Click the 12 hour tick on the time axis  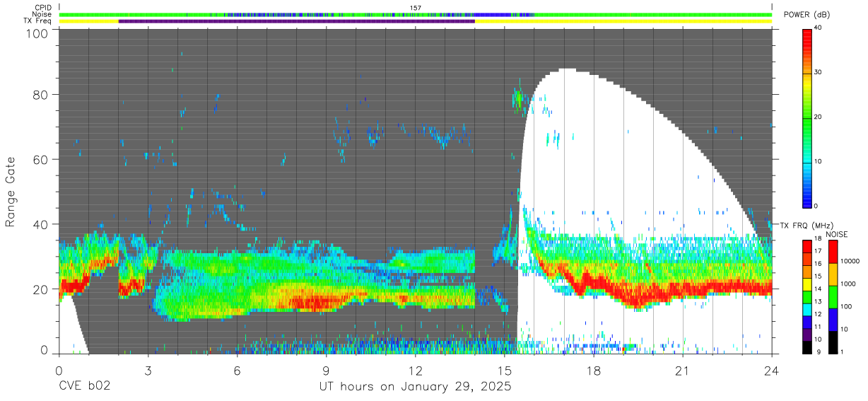(415, 370)
